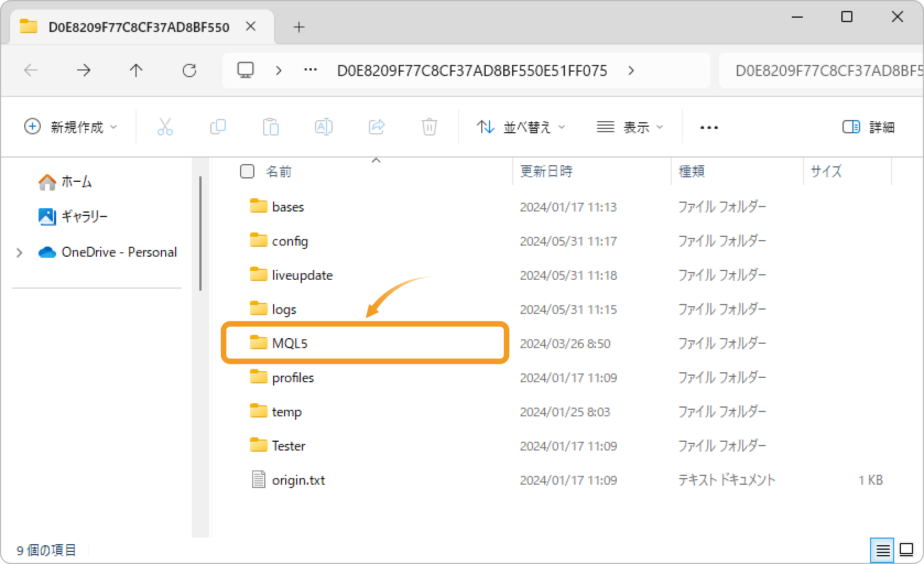Select the D0E8209F77C8CF37AD8BF550E51FF075 path segment

tap(472, 70)
